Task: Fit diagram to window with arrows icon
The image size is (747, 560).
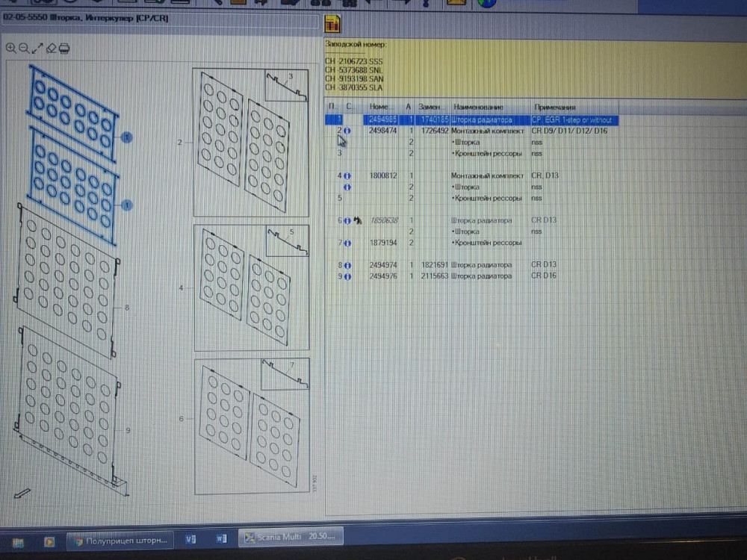Action: tap(37, 49)
